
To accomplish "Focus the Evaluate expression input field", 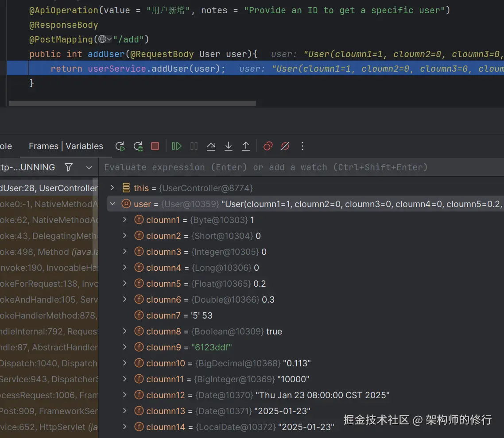I will (x=302, y=167).
